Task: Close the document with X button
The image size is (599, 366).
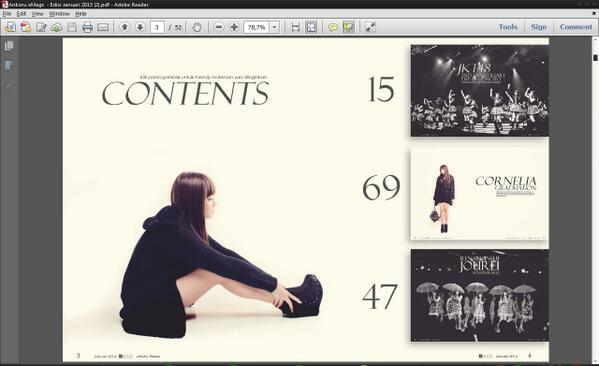Action: click(594, 13)
